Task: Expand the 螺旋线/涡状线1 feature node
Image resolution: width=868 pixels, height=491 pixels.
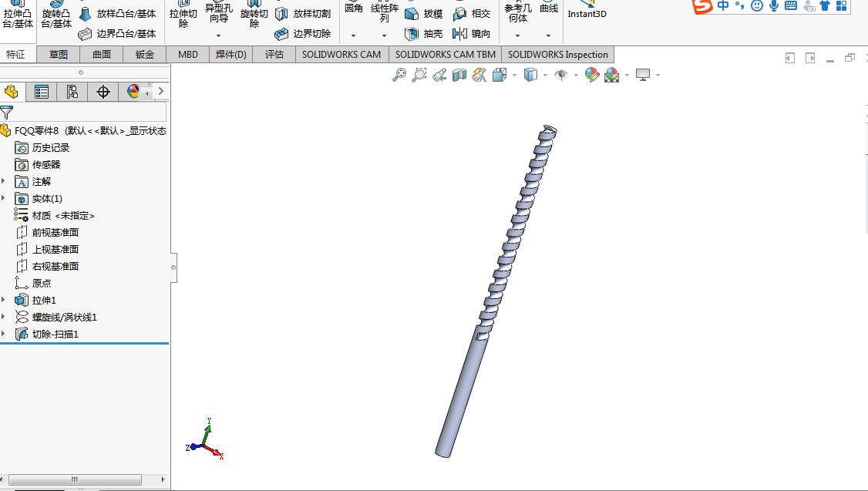Action: (3, 318)
